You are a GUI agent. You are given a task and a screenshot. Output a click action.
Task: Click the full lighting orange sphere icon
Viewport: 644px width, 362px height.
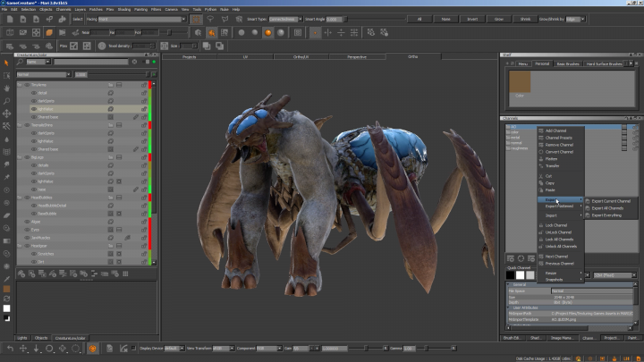pyautogui.click(x=267, y=32)
